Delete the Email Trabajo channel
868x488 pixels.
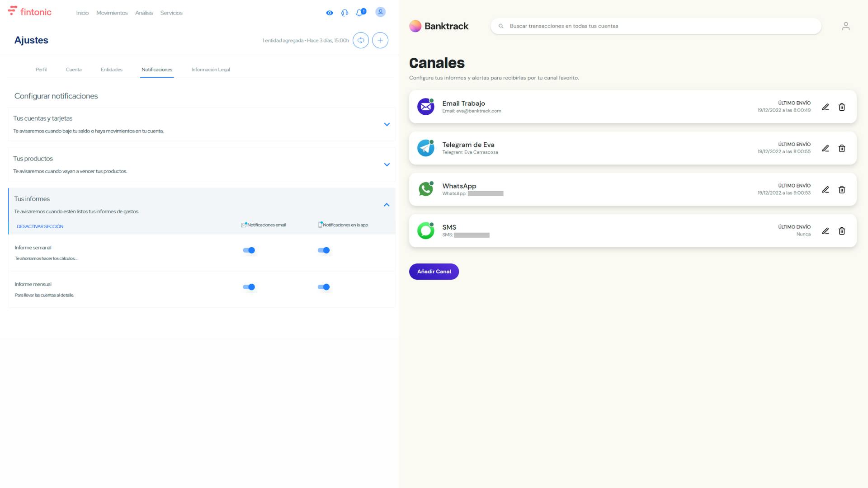click(x=842, y=107)
